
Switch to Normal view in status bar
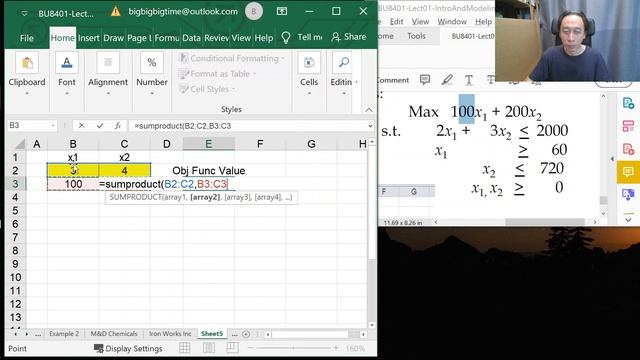coord(184,348)
